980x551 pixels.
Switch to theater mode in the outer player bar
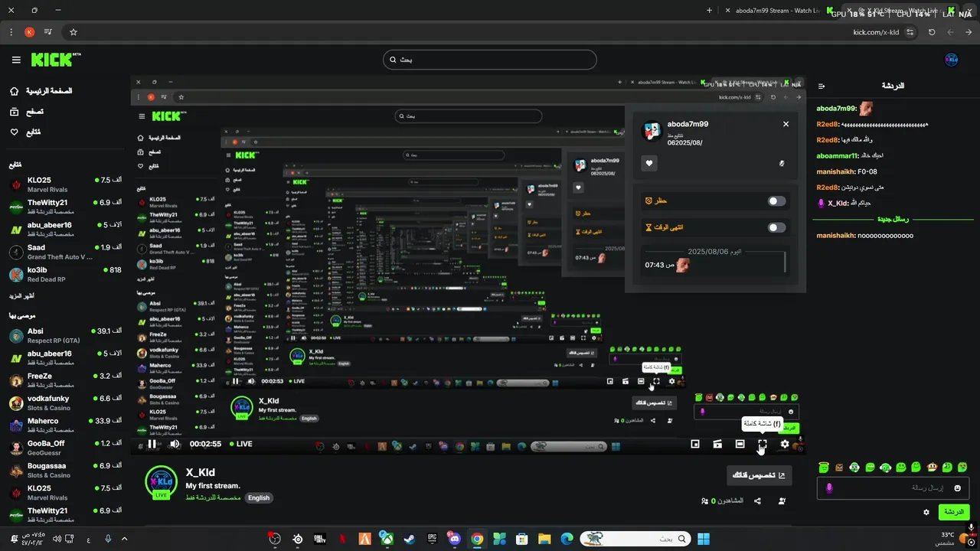pyautogui.click(x=740, y=444)
